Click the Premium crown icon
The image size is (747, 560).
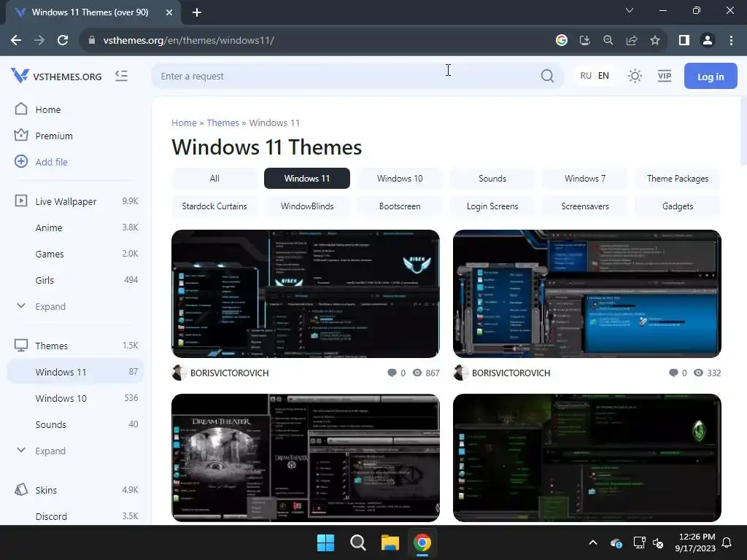tap(21, 135)
